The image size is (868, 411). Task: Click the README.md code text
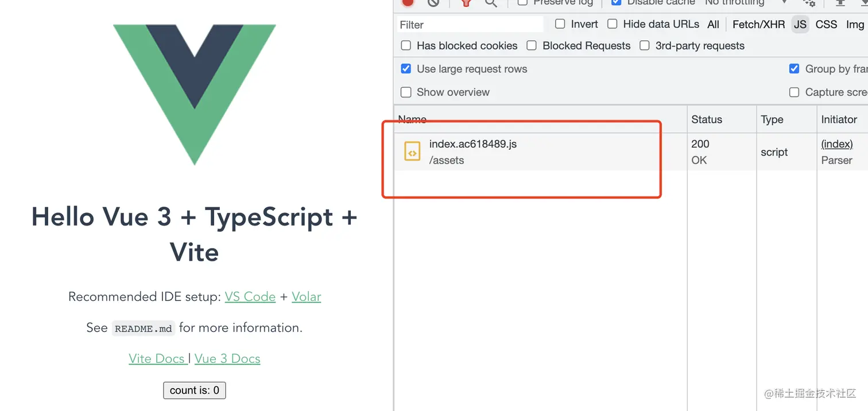(x=144, y=329)
